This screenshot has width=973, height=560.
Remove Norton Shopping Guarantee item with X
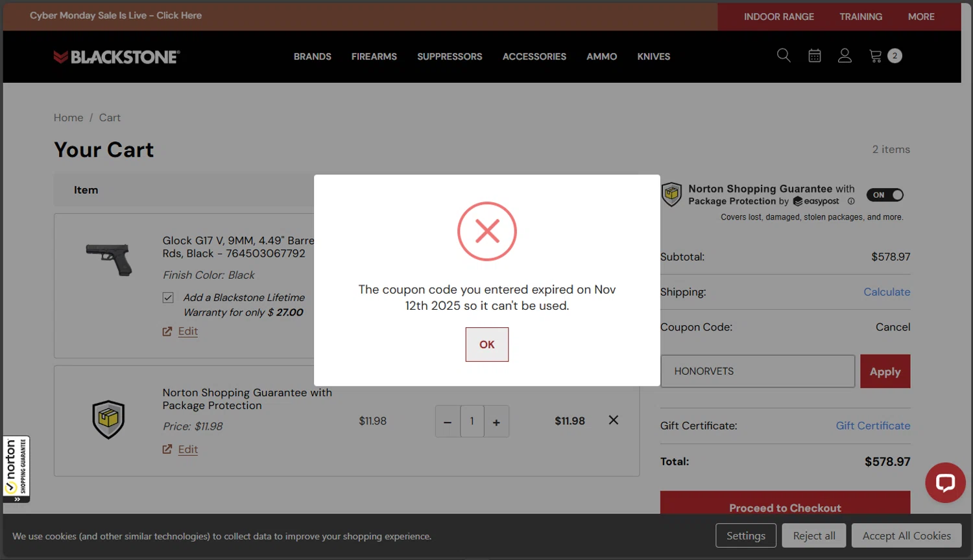pos(614,420)
